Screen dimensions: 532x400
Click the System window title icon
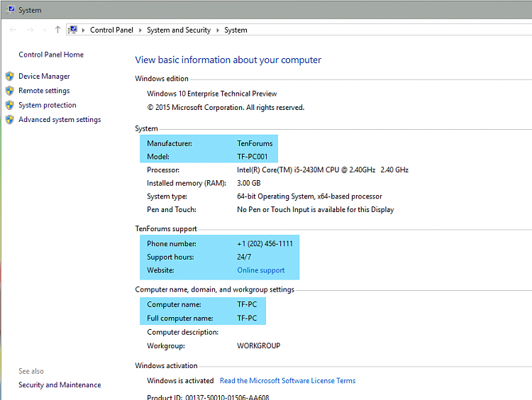11,9
